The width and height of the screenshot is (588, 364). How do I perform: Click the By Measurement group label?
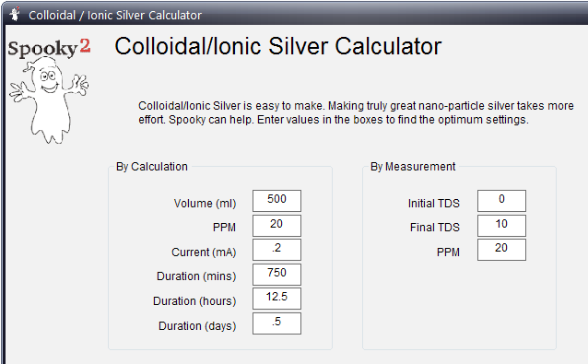pyautogui.click(x=413, y=167)
